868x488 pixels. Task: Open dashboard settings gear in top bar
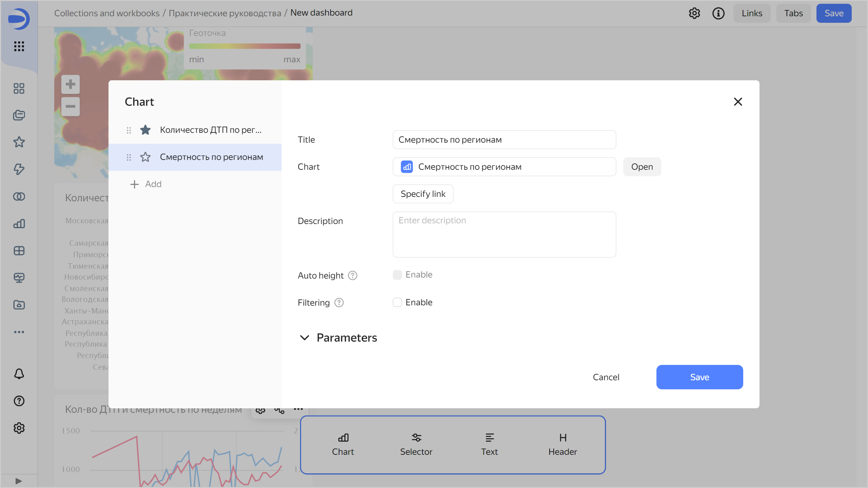click(694, 13)
